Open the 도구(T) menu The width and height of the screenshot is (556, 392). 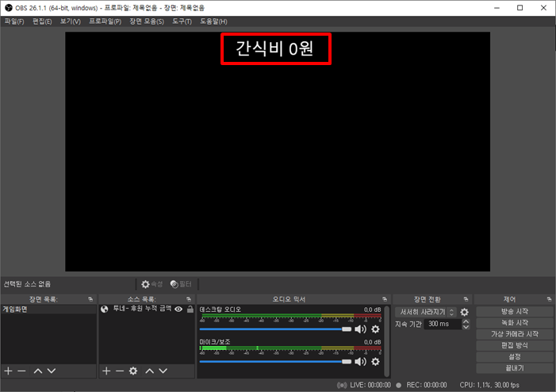(x=182, y=21)
